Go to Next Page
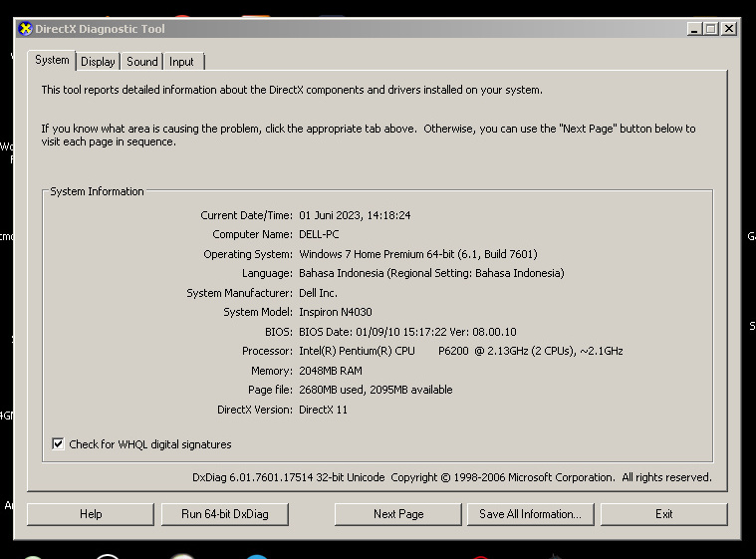The width and height of the screenshot is (756, 559). coord(398,514)
